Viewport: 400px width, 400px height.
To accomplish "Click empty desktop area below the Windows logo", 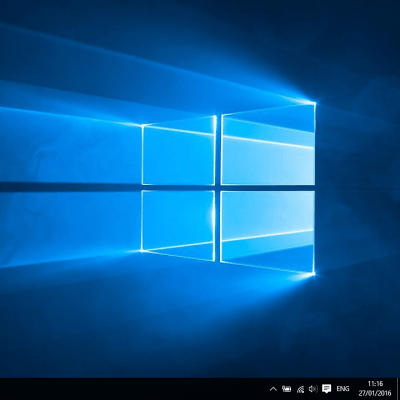I will 200,327.
